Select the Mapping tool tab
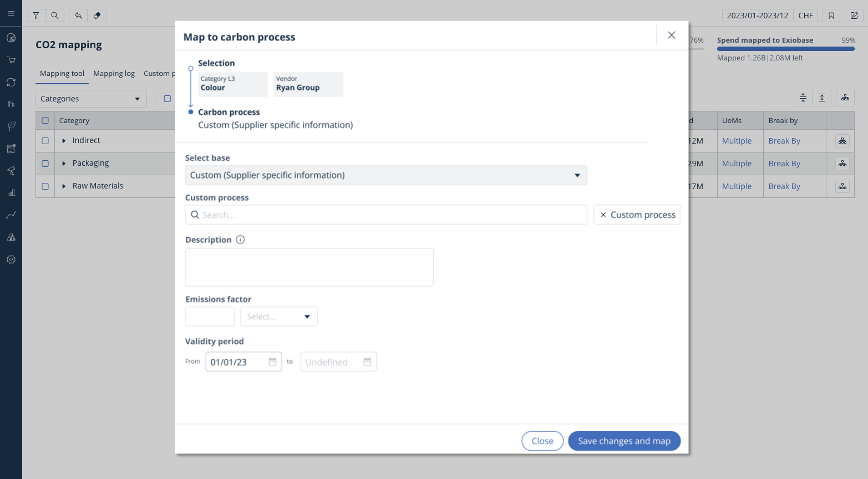Image resolution: width=868 pixels, height=479 pixels. [62, 74]
